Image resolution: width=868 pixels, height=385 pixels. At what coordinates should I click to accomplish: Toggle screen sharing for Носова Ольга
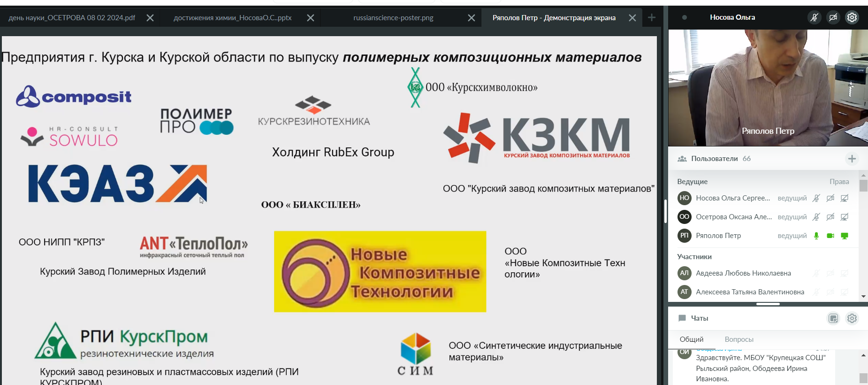[x=845, y=198]
